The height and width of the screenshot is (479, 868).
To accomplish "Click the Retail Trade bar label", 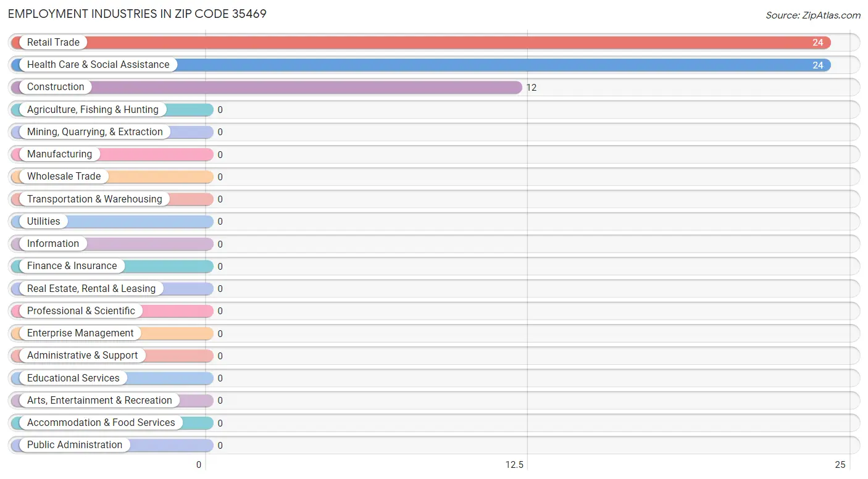I will tap(53, 42).
